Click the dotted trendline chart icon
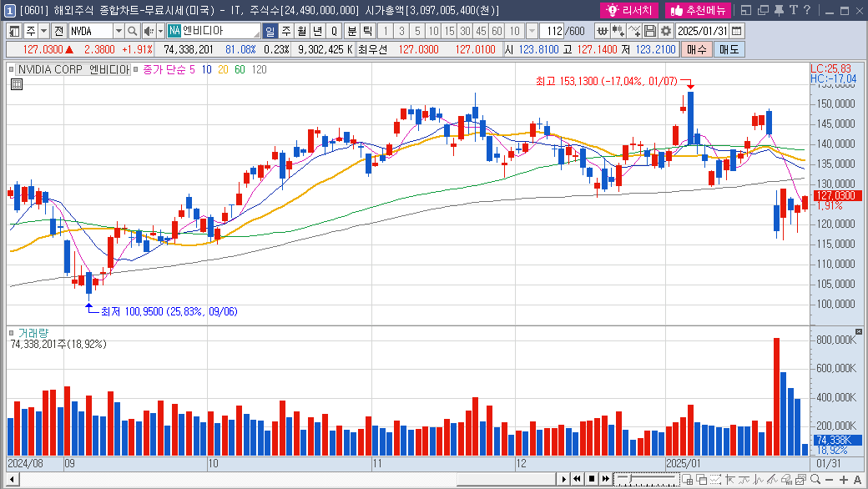868x489 pixels. [x=716, y=479]
